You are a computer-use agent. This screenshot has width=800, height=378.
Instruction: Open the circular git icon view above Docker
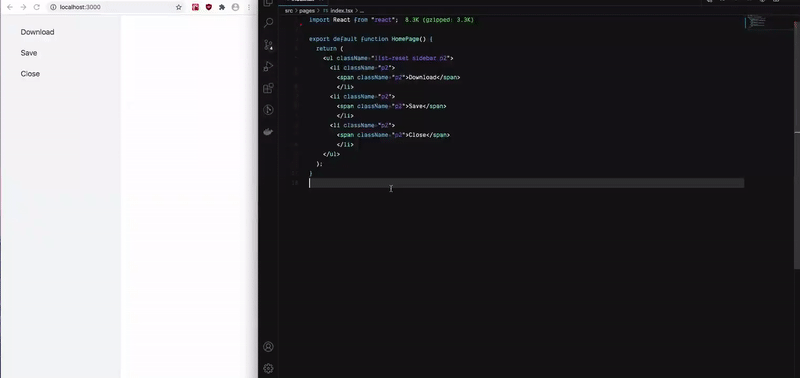click(268, 110)
